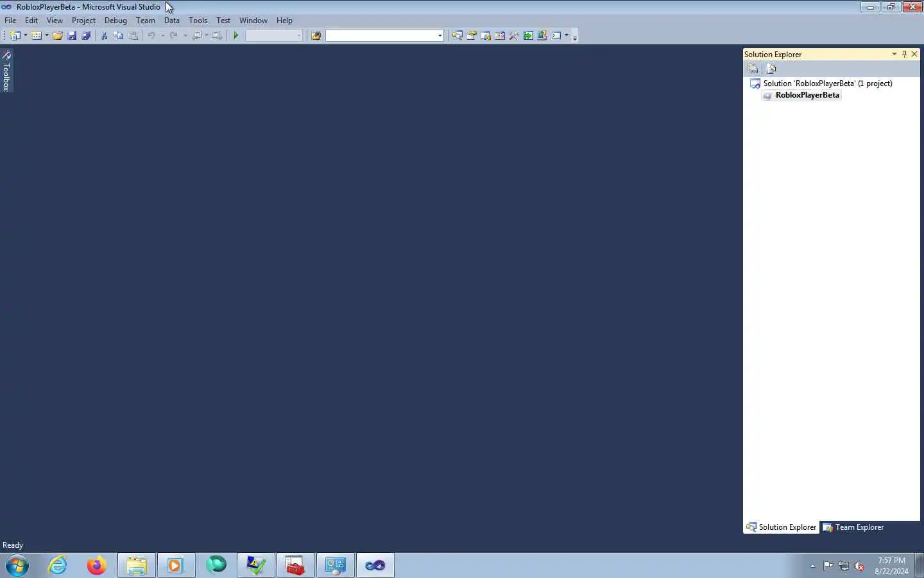Open the Solution Explorer window position dropdown
Image resolution: width=924 pixels, height=578 pixels.
pyautogui.click(x=894, y=54)
